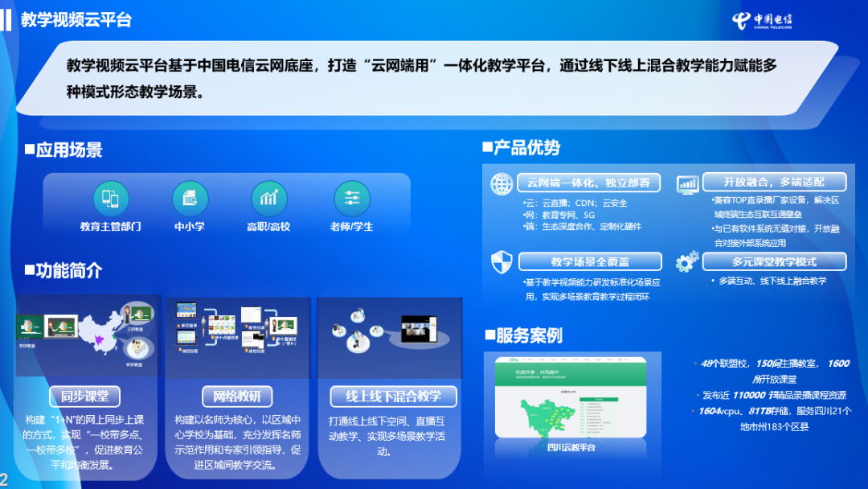Click the 线上线下混合教学 description paragraph

click(387, 437)
